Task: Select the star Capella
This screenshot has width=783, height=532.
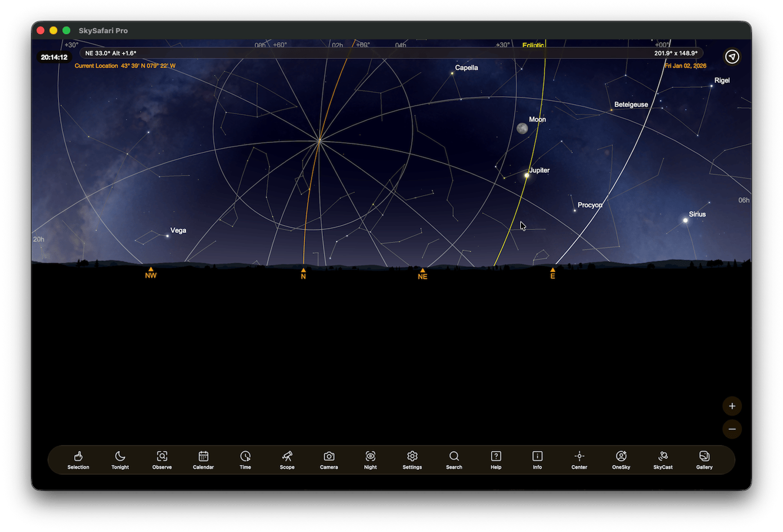Action: 452,73
